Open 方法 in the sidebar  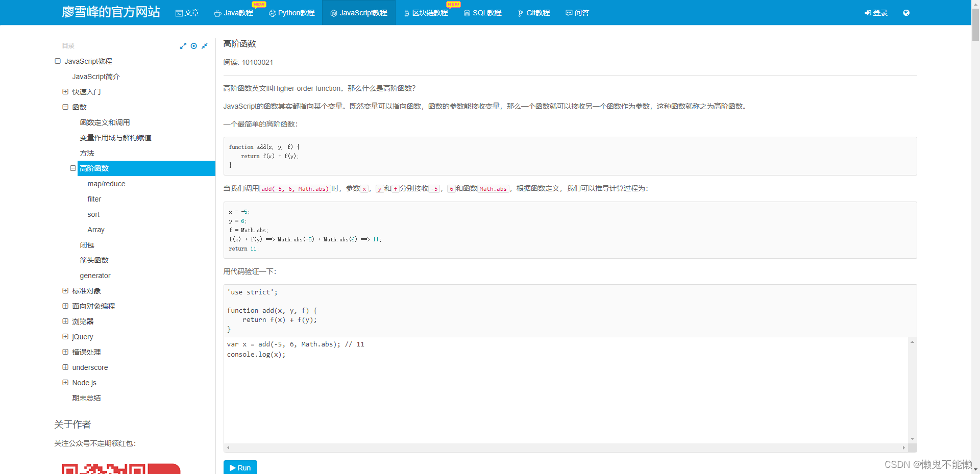(87, 153)
